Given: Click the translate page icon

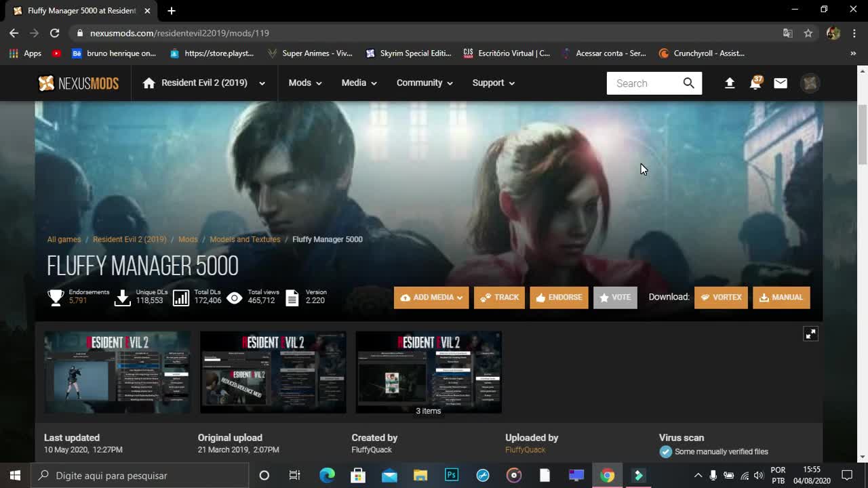Looking at the screenshot, I should [787, 33].
